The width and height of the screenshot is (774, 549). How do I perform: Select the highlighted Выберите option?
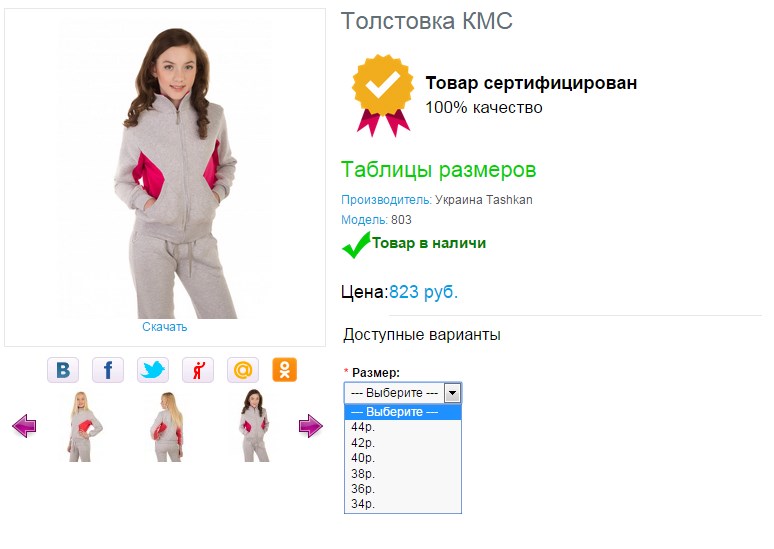403,412
